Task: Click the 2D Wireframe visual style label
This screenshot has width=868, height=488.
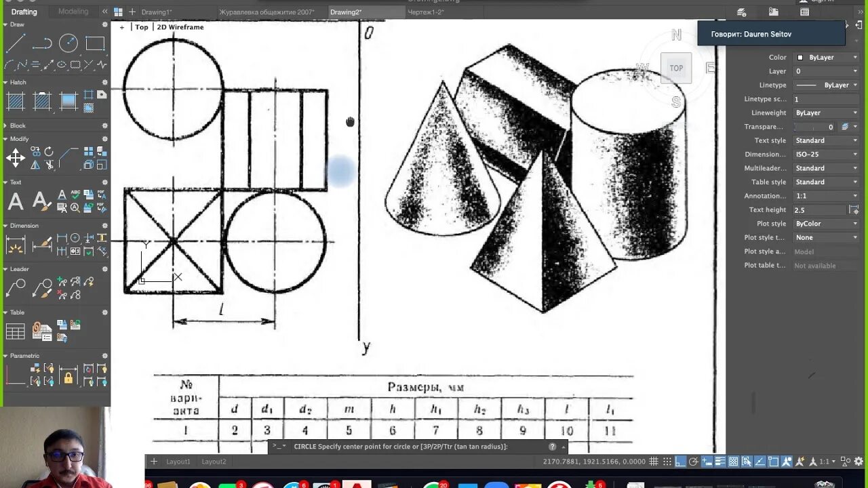Action: [x=180, y=27]
